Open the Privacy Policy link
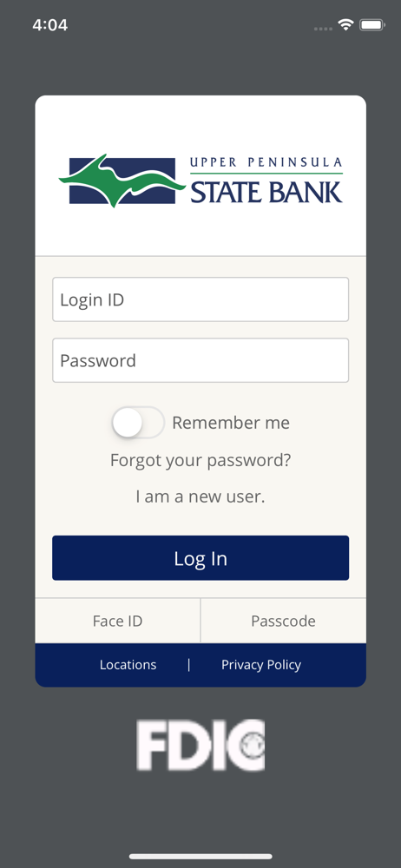Image resolution: width=401 pixels, height=868 pixels. (x=261, y=665)
